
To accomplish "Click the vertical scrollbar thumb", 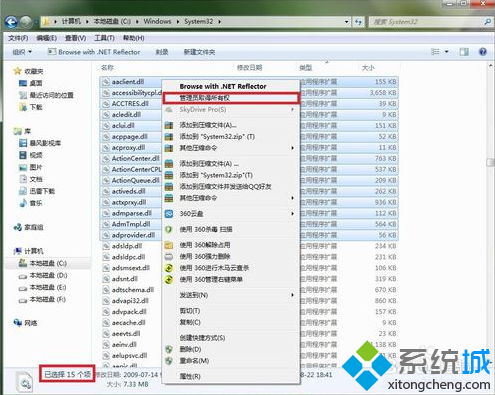I will [x=490, y=162].
